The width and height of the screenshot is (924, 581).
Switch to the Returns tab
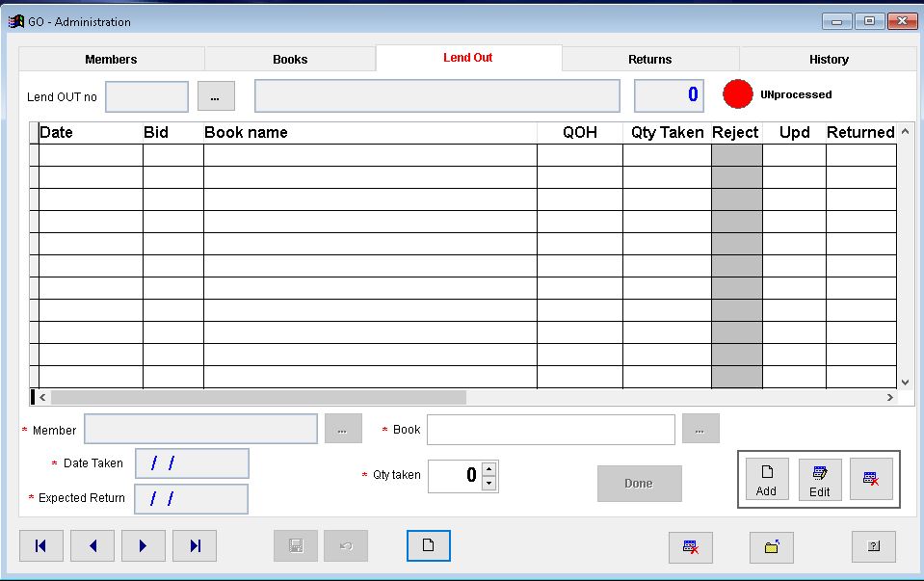(650, 60)
